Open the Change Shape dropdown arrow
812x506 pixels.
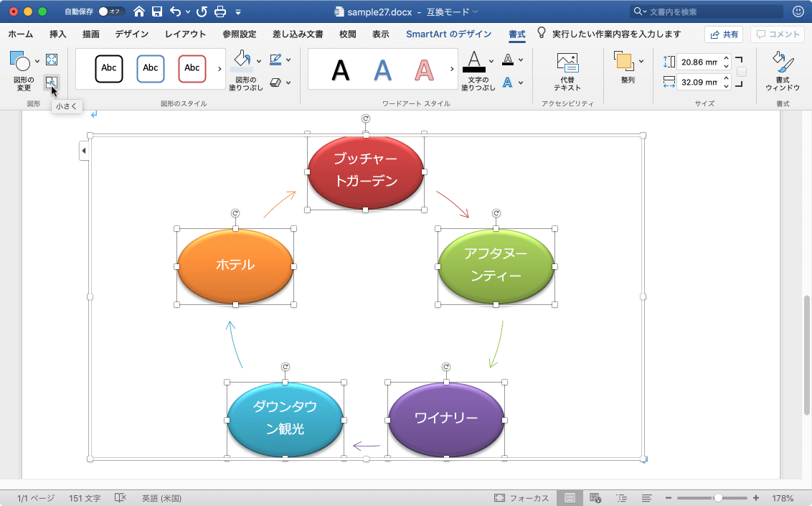coord(37,61)
